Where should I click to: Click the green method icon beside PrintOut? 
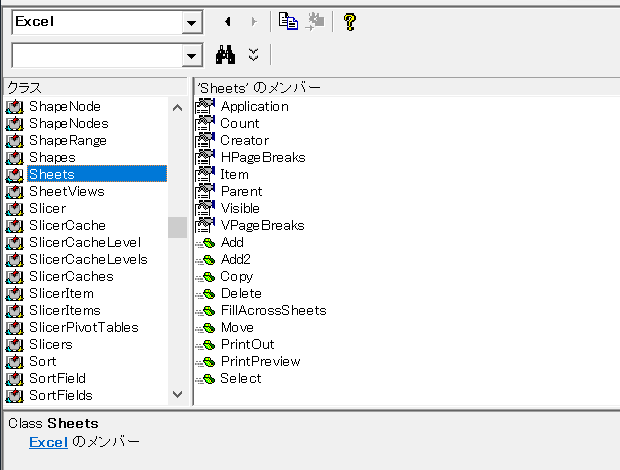coord(206,345)
